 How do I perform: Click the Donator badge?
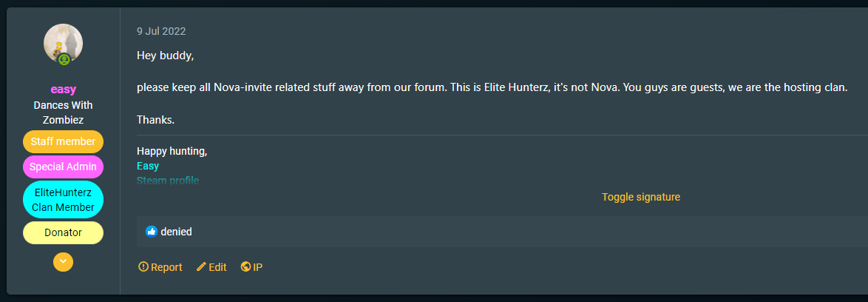coord(63,232)
